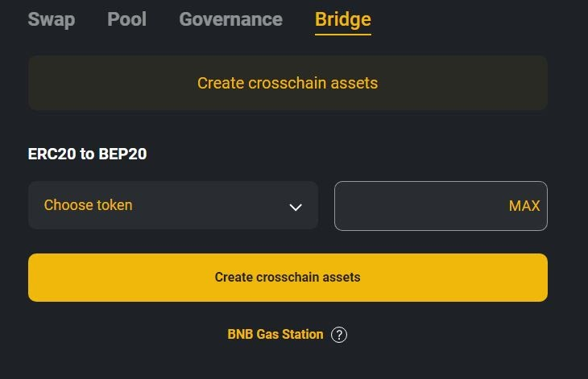The height and width of the screenshot is (379, 588).
Task: Select the dark Create crosschain assets banner
Action: 288,83
